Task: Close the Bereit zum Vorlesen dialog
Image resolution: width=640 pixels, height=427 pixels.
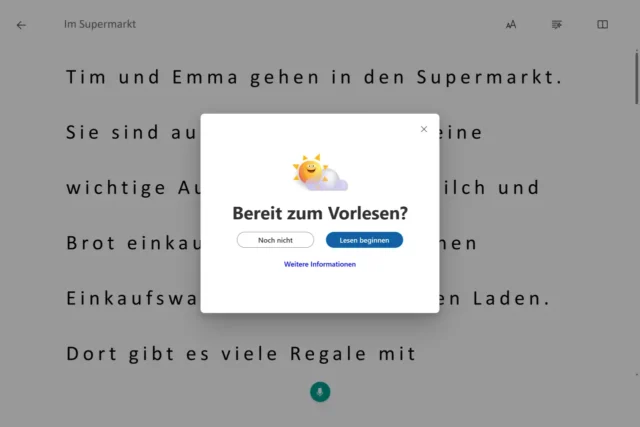Action: click(424, 129)
